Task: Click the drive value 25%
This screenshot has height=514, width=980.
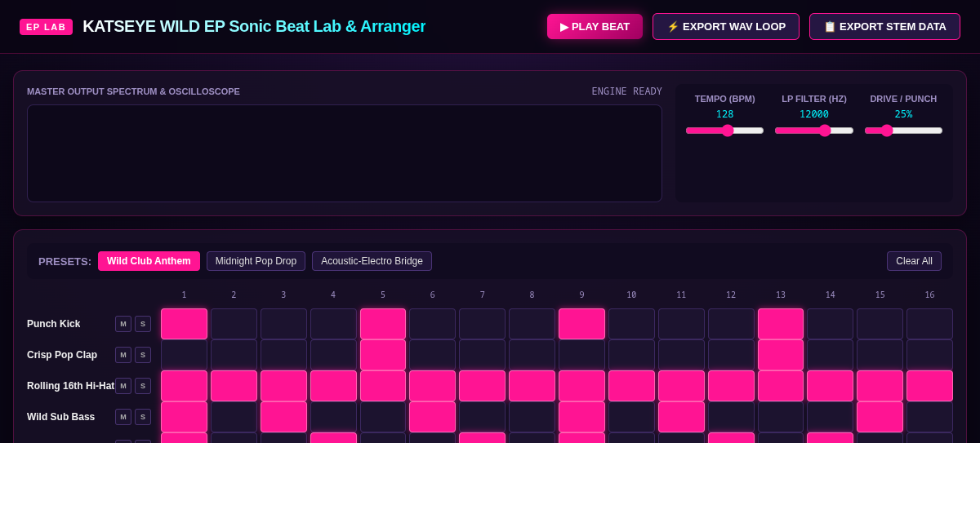Action: pyautogui.click(x=903, y=114)
